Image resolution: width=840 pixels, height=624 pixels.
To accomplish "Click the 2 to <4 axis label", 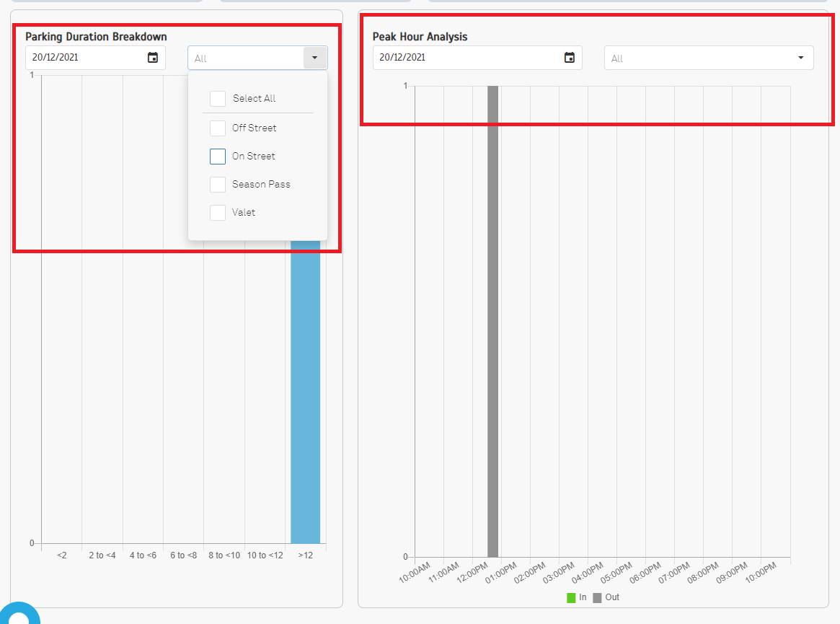I will (x=102, y=555).
